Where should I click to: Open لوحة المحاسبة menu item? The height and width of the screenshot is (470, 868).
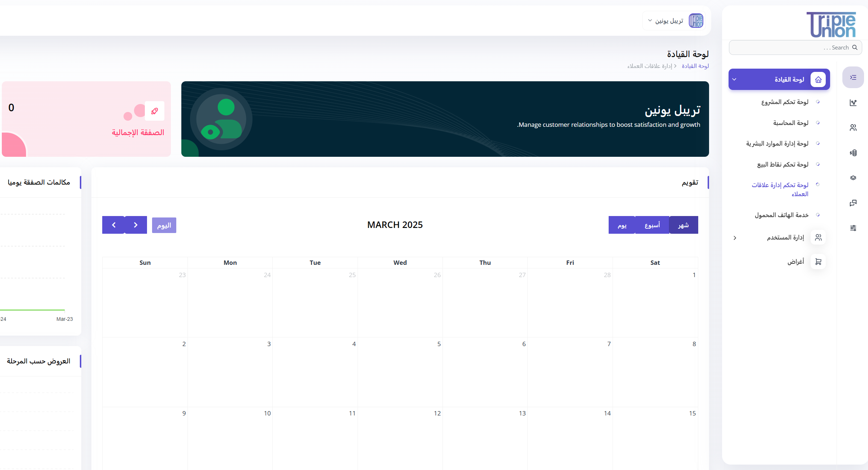coord(790,123)
